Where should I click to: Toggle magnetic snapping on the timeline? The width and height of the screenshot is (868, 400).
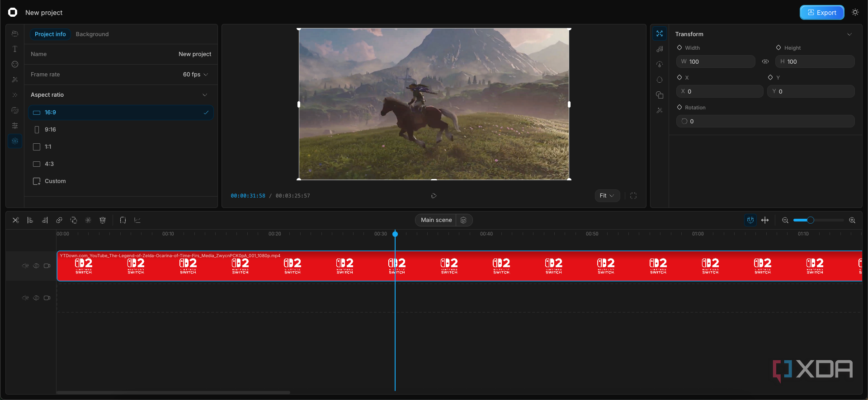pyautogui.click(x=750, y=220)
